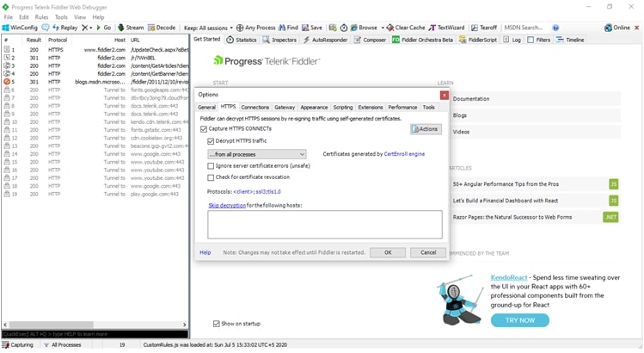Open the FiddlerScript tab
This screenshot has width=644, height=353.
(478, 40)
